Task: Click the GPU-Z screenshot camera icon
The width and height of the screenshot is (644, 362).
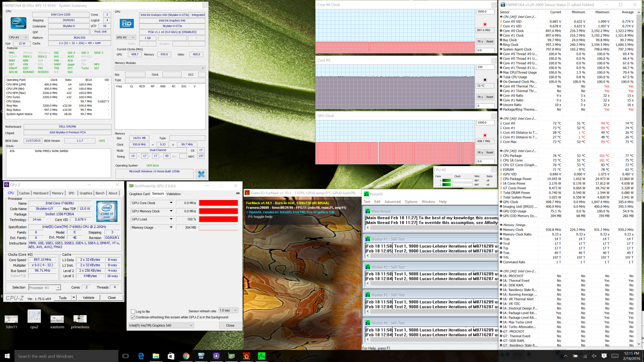Action: pos(238,193)
